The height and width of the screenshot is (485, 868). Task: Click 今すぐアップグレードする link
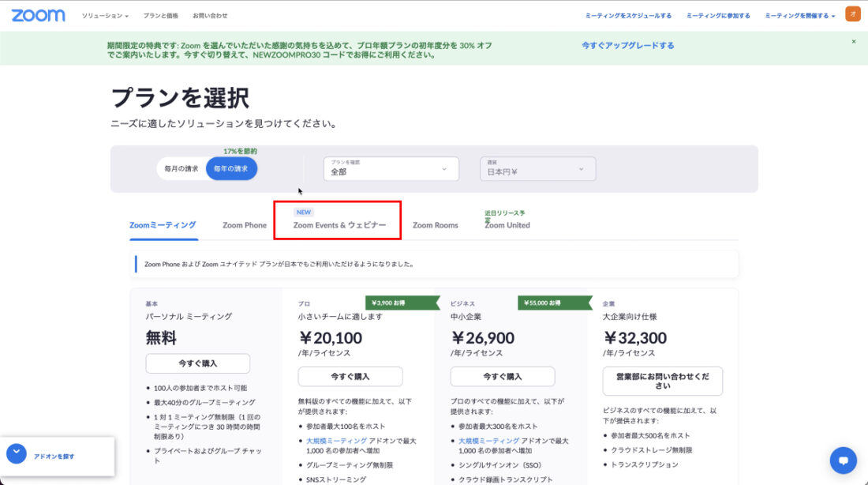pos(628,46)
